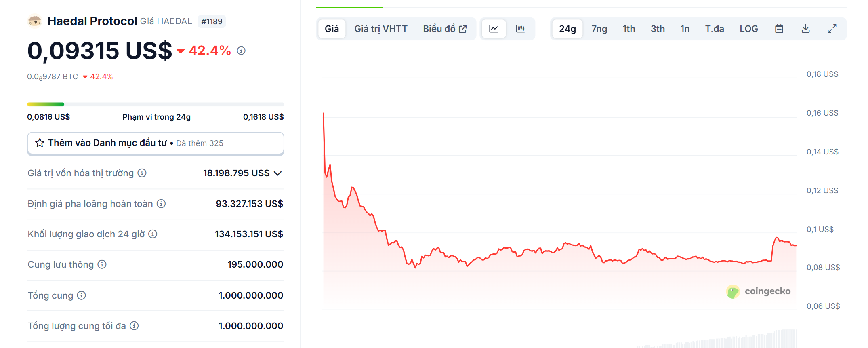Switch to candlestick chart view
Screen dimensions: 868x348
[x=520, y=29]
